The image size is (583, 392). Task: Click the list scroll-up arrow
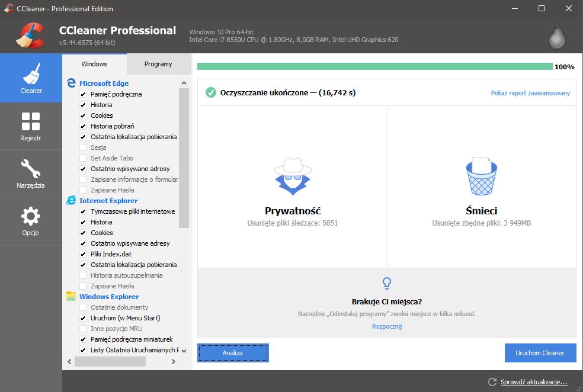(x=184, y=83)
